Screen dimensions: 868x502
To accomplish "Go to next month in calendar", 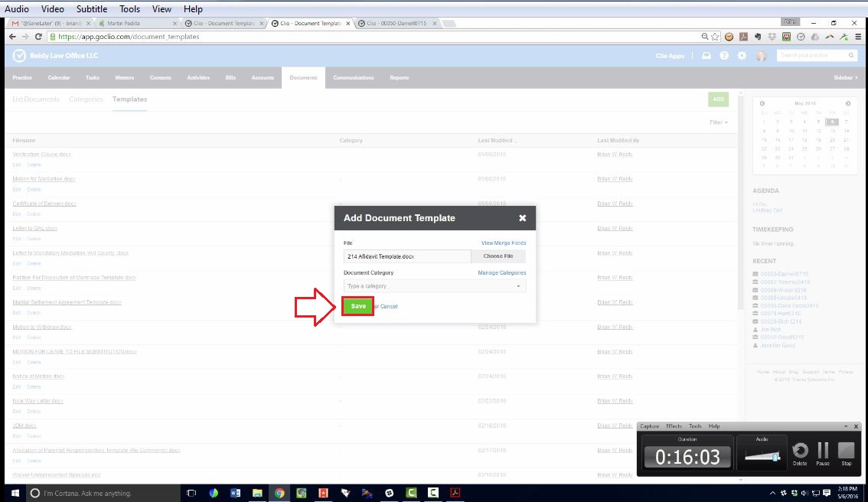I will [847, 103].
